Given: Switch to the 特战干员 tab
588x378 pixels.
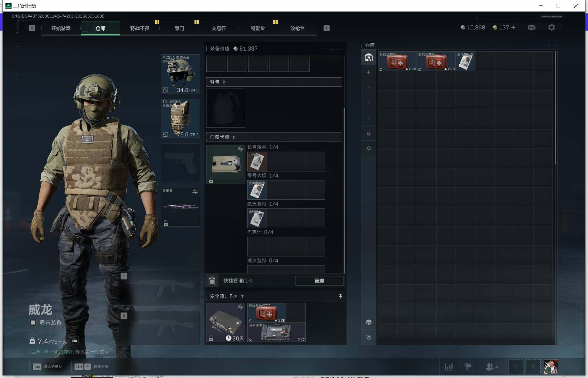Looking at the screenshot, I should pos(140,28).
